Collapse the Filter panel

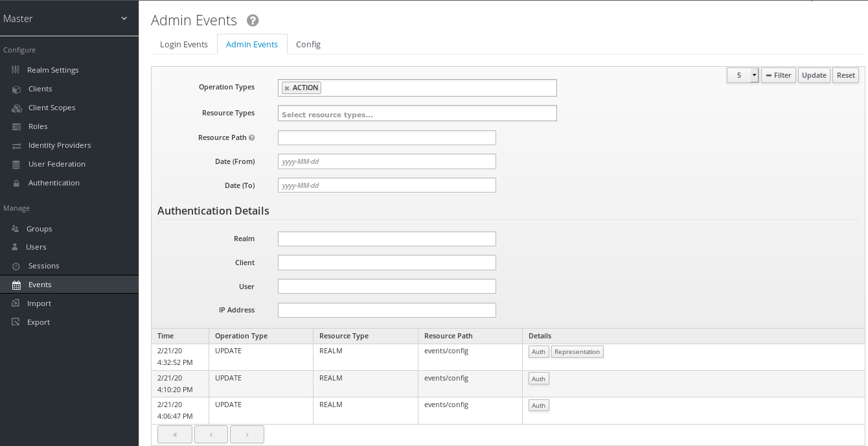778,75
